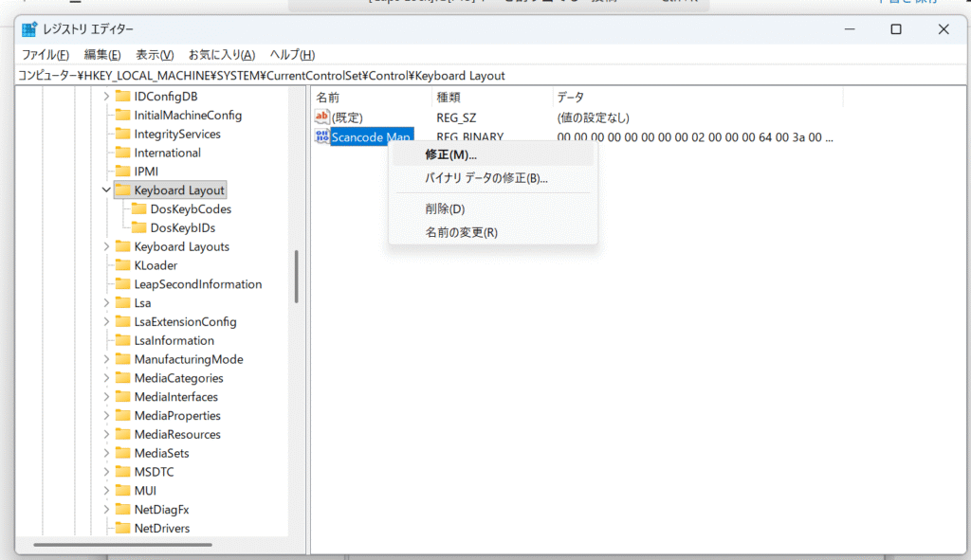Screen dimensions: 971x560
Task: Select the DosKeybCodes folder icon
Action: coord(138,209)
